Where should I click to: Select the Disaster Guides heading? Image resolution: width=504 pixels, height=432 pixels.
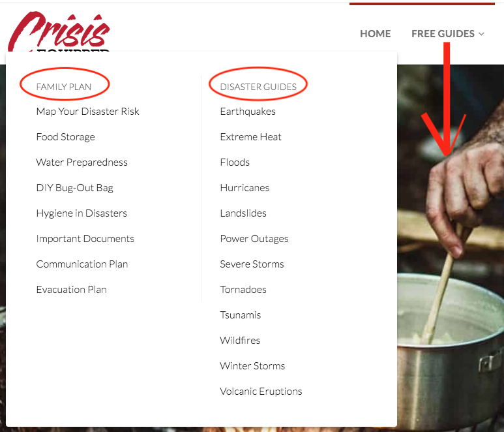point(258,87)
